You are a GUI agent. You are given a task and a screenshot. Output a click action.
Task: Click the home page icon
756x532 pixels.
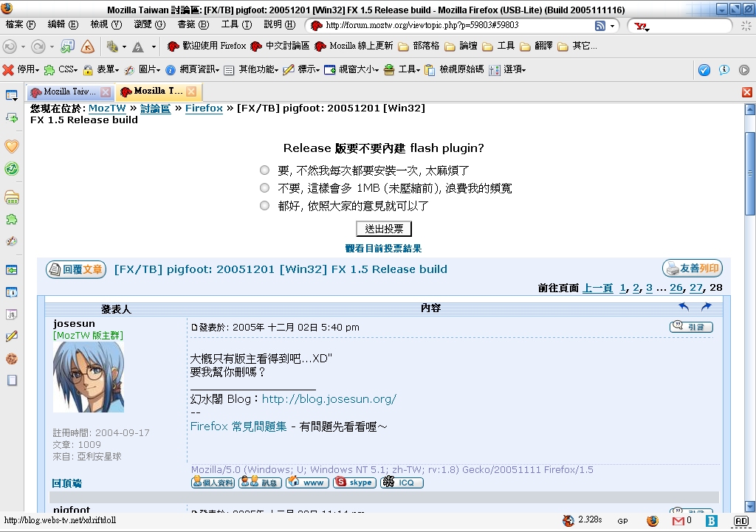pos(87,46)
